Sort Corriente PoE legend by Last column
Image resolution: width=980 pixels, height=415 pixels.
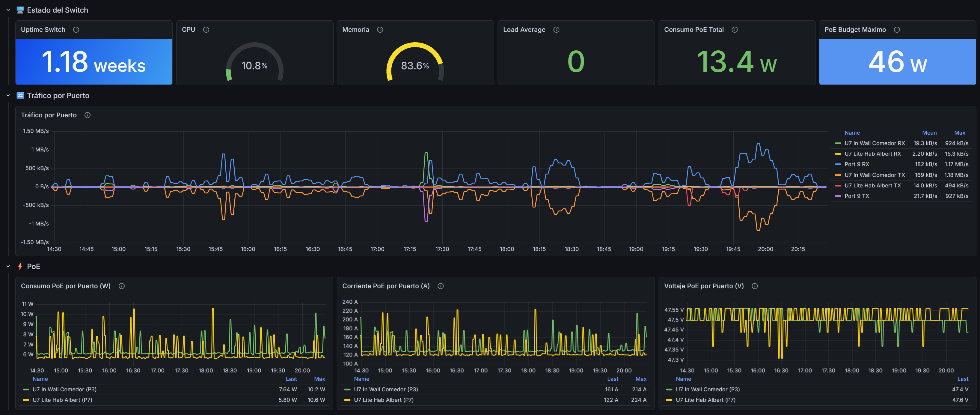coord(613,379)
